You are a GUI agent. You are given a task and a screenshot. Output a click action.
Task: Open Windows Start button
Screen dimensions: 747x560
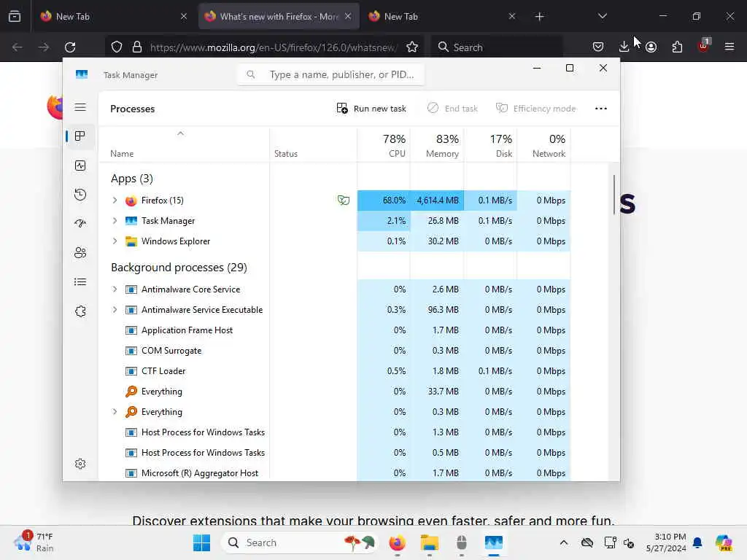click(x=201, y=542)
